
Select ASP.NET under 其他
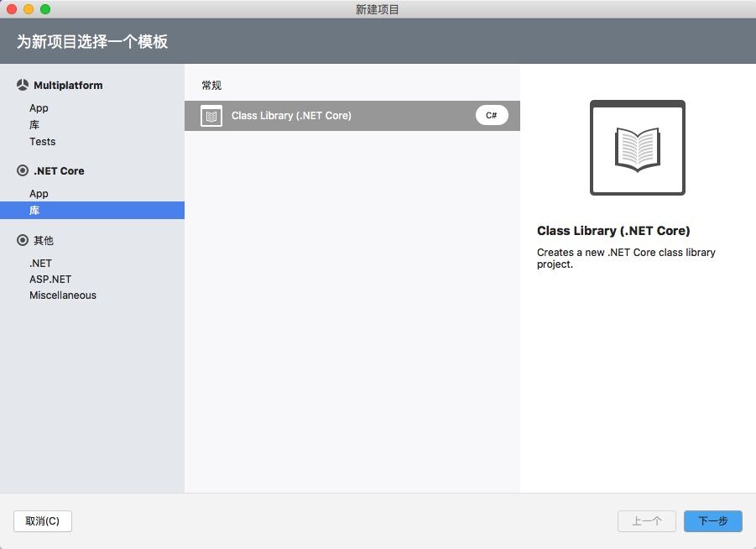click(x=50, y=280)
